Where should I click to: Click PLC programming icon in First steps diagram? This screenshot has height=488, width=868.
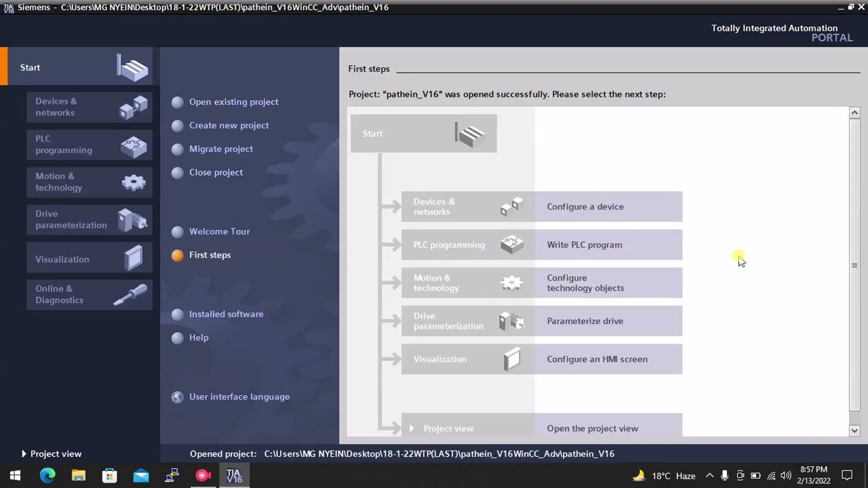(x=512, y=245)
